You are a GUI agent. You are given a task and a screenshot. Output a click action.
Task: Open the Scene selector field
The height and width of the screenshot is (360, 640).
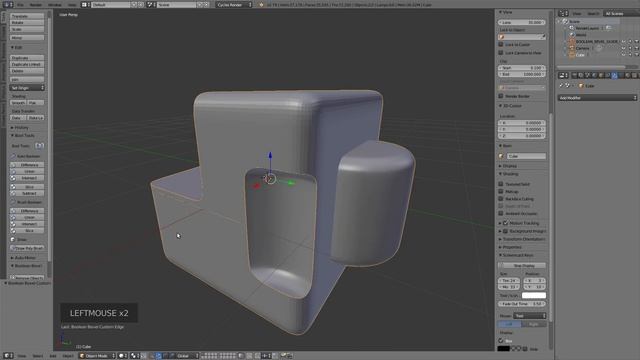click(176, 5)
